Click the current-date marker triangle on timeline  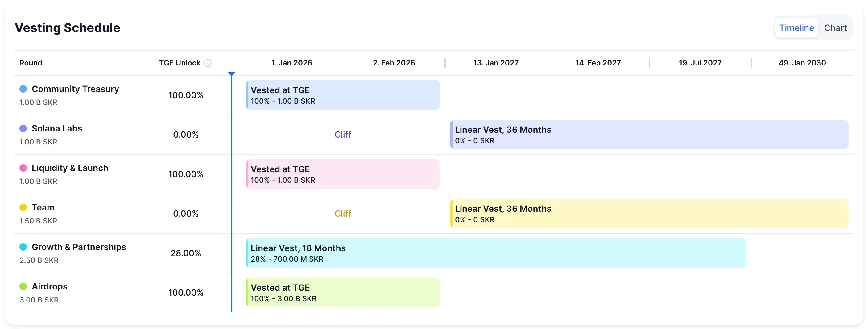(231, 73)
